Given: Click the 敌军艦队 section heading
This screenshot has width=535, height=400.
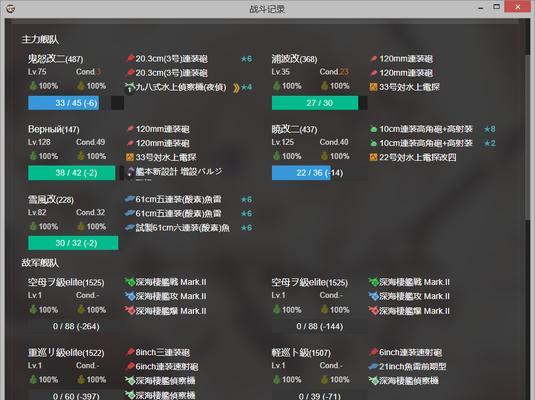Looking at the screenshot, I should 40,263.
